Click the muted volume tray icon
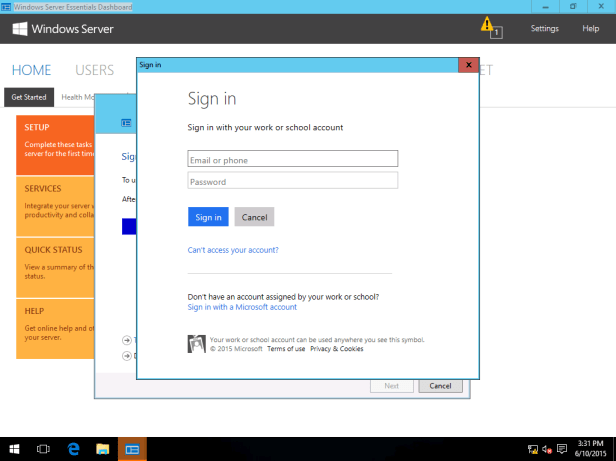Viewport: 616px width, 461px height. click(x=547, y=450)
